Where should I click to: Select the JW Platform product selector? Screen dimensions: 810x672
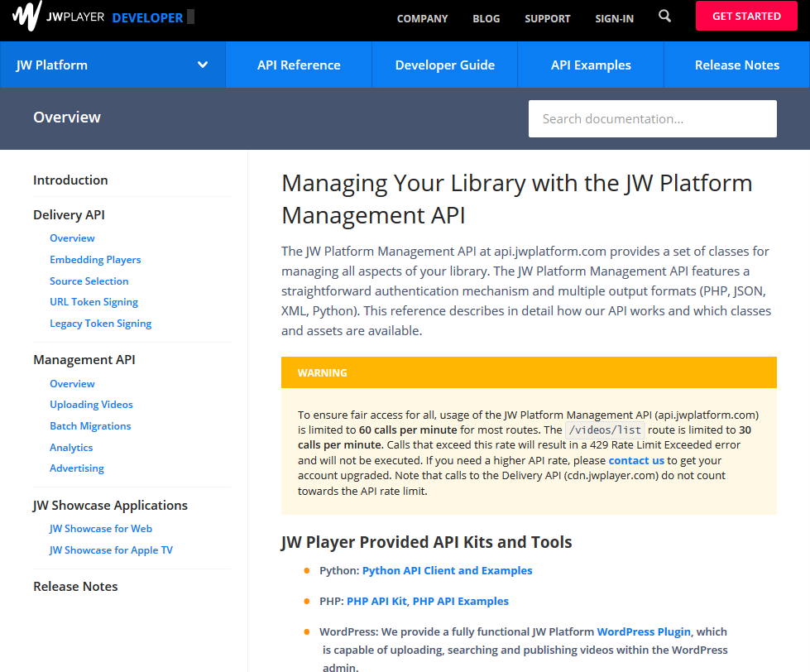(113, 65)
